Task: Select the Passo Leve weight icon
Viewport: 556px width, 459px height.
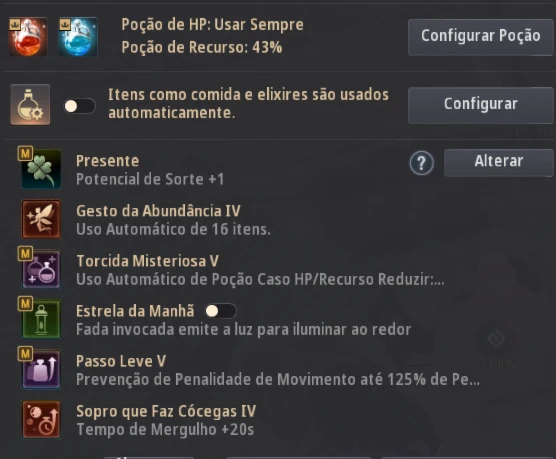Action: (x=41, y=369)
